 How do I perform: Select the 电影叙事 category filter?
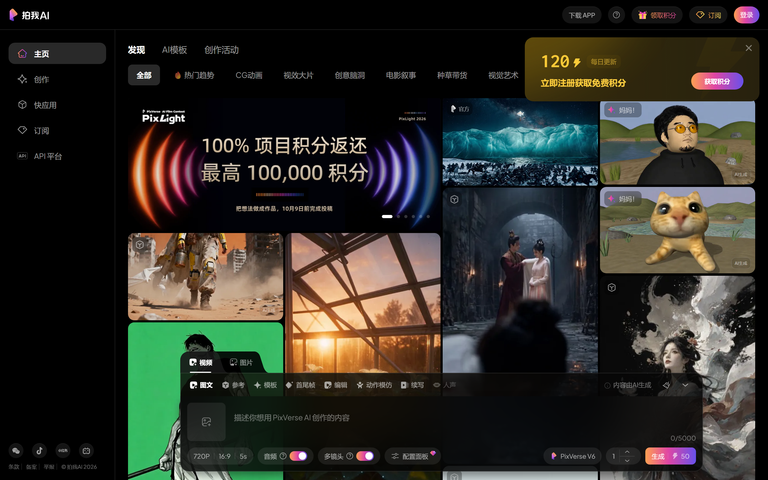tap(401, 75)
